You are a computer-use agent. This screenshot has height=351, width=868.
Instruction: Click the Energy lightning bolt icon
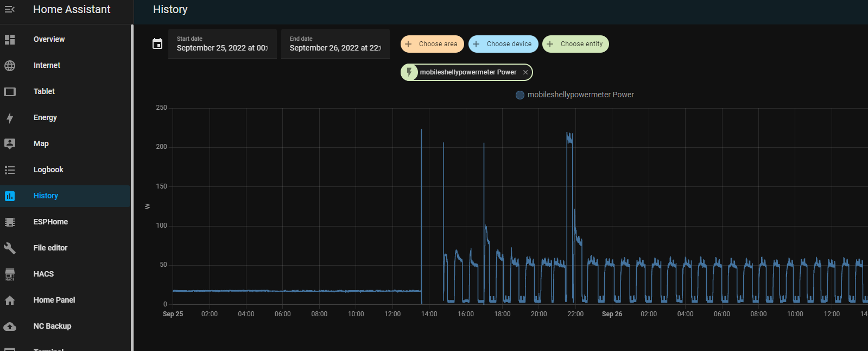pos(10,118)
